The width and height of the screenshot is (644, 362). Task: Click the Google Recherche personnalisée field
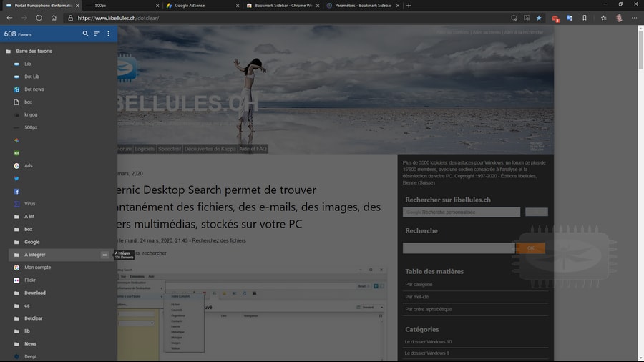(462, 212)
